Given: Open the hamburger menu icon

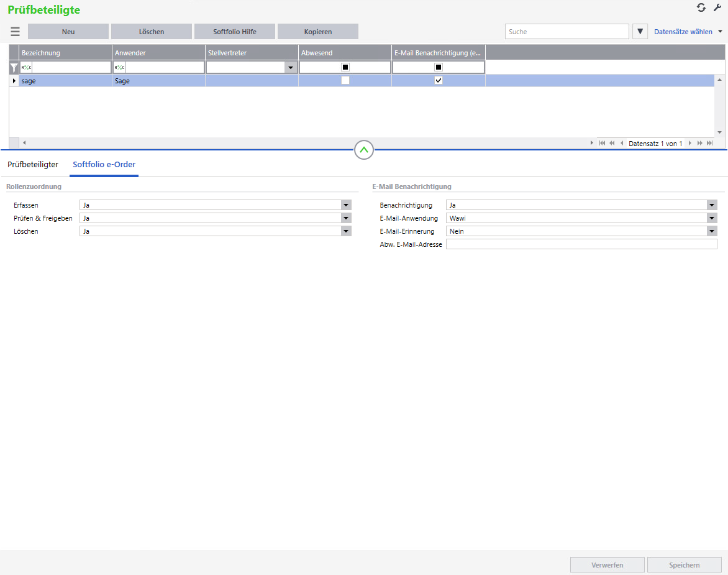Looking at the screenshot, I should click(x=15, y=32).
